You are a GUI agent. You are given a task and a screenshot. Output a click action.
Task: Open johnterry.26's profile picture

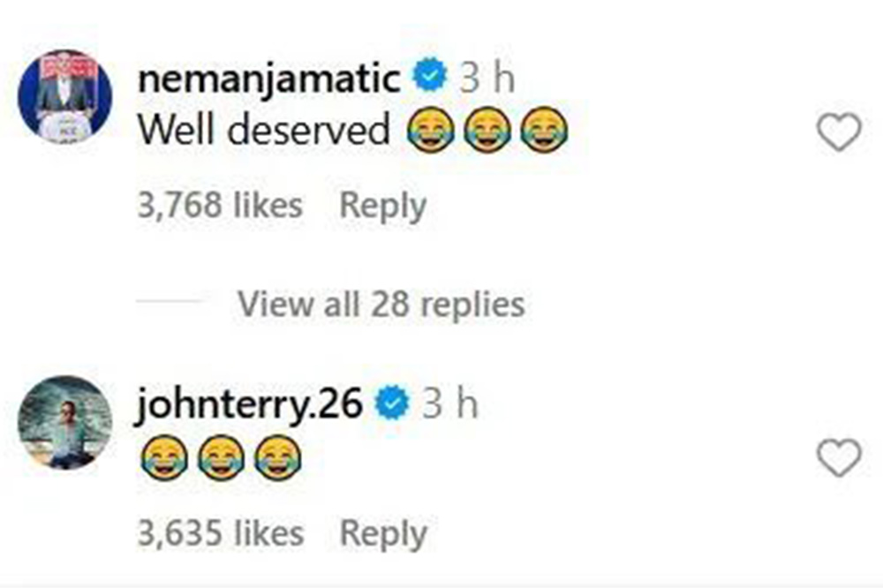[x=65, y=422]
